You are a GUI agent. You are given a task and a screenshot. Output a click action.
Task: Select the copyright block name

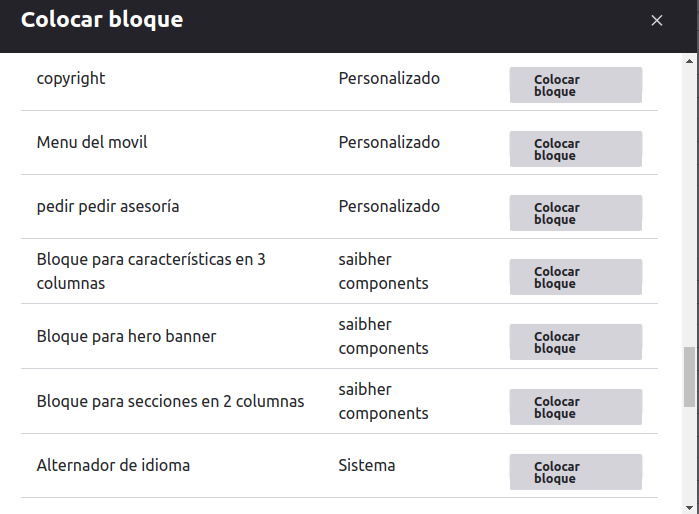71,78
